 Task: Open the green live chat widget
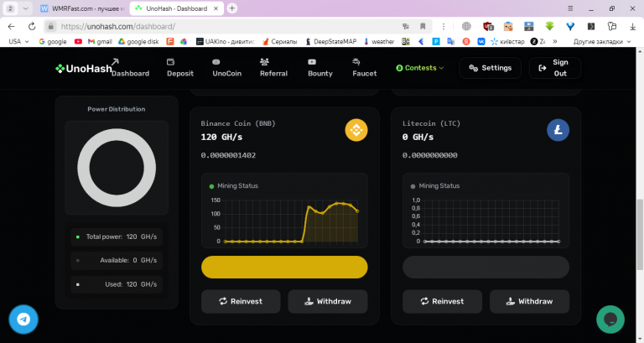coord(610,320)
